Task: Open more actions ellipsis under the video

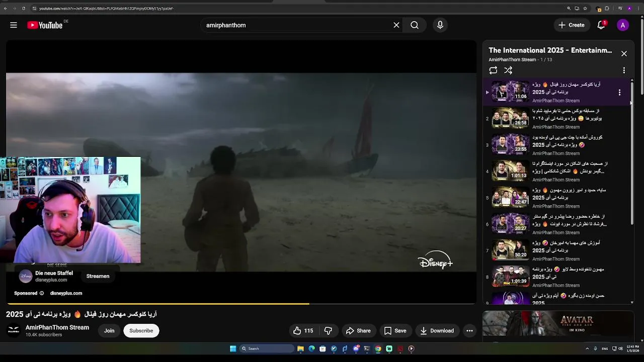Action: coord(469,331)
